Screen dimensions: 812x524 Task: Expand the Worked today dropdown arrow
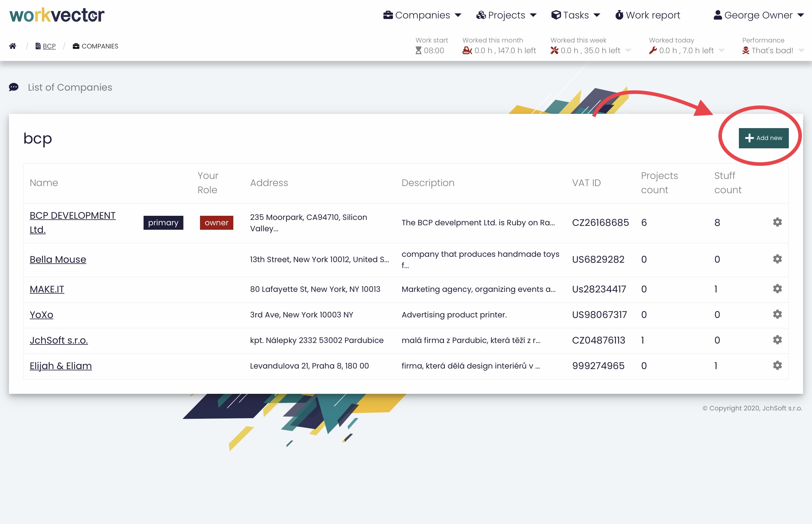pos(722,51)
